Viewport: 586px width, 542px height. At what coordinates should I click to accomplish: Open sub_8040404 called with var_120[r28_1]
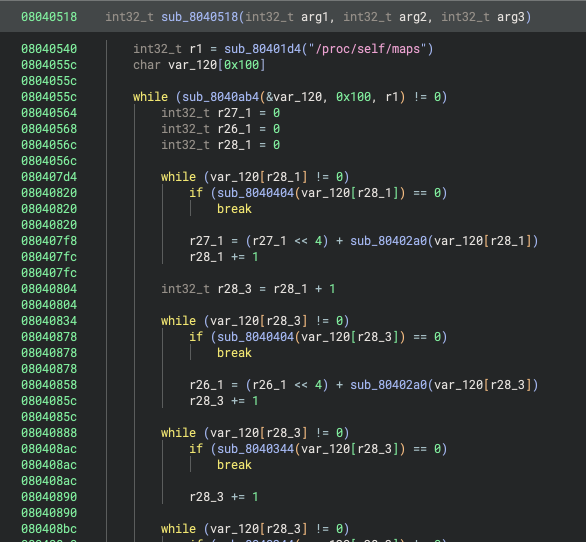click(x=256, y=193)
